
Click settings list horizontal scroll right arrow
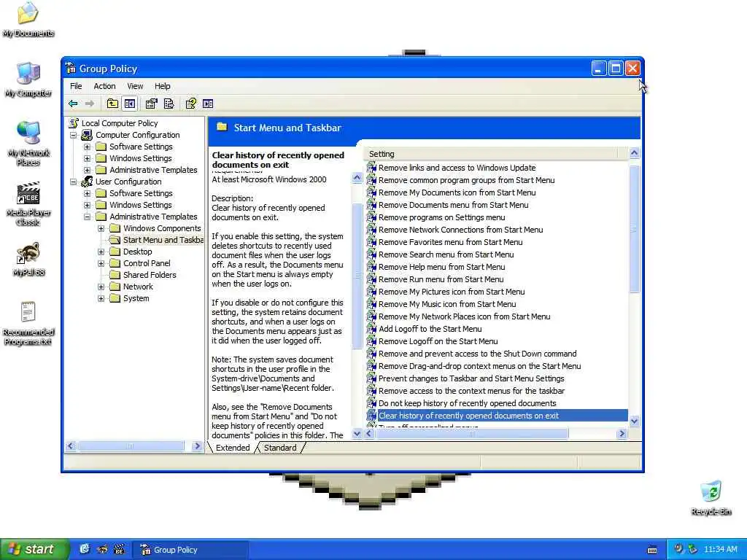[622, 433]
